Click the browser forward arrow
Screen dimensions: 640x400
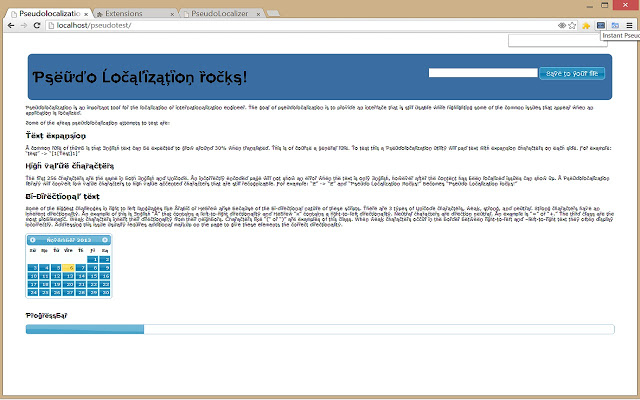tap(24, 25)
